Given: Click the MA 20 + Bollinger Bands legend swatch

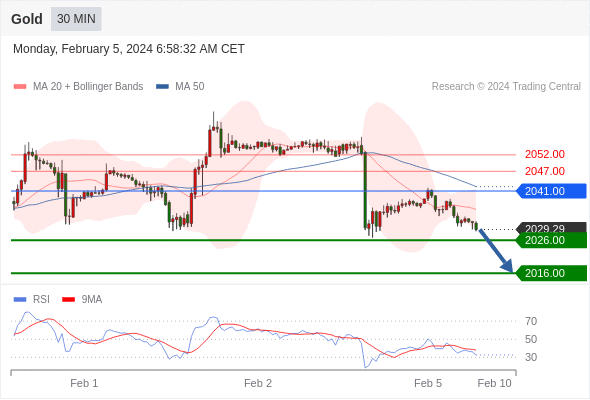Looking at the screenshot, I should (x=20, y=87).
